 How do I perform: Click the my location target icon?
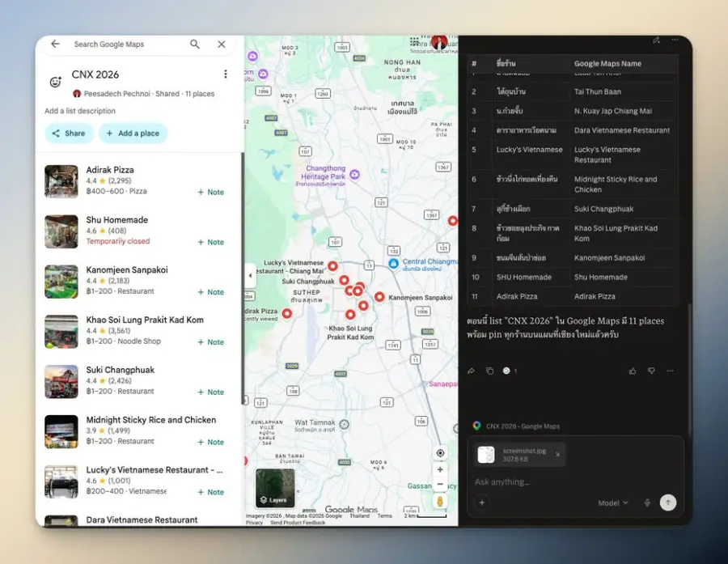click(440, 453)
